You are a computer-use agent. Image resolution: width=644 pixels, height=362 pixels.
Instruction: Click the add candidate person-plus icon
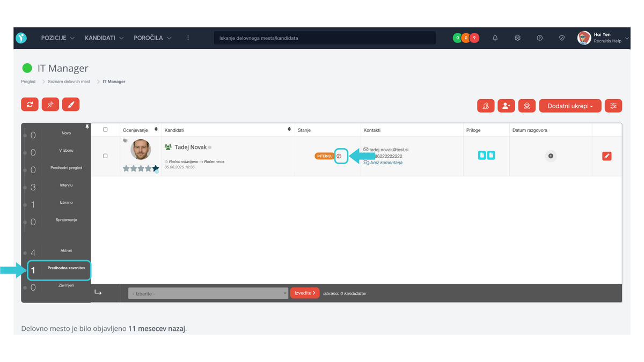pos(506,106)
